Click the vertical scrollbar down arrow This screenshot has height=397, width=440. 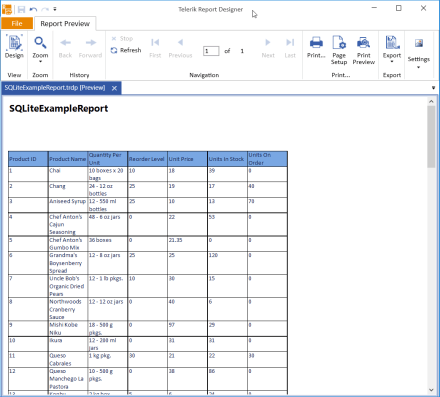[x=431, y=390]
